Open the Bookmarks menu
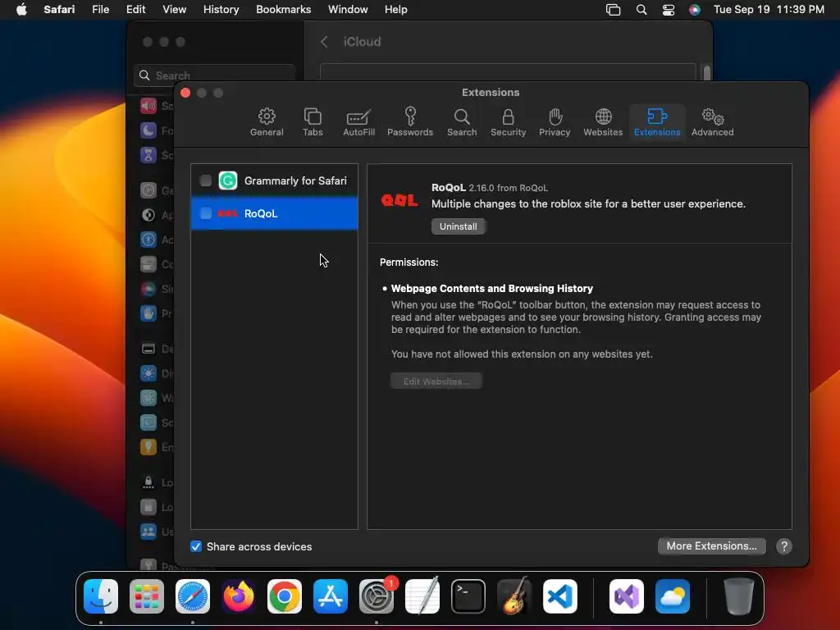The width and height of the screenshot is (840, 630). coord(283,10)
